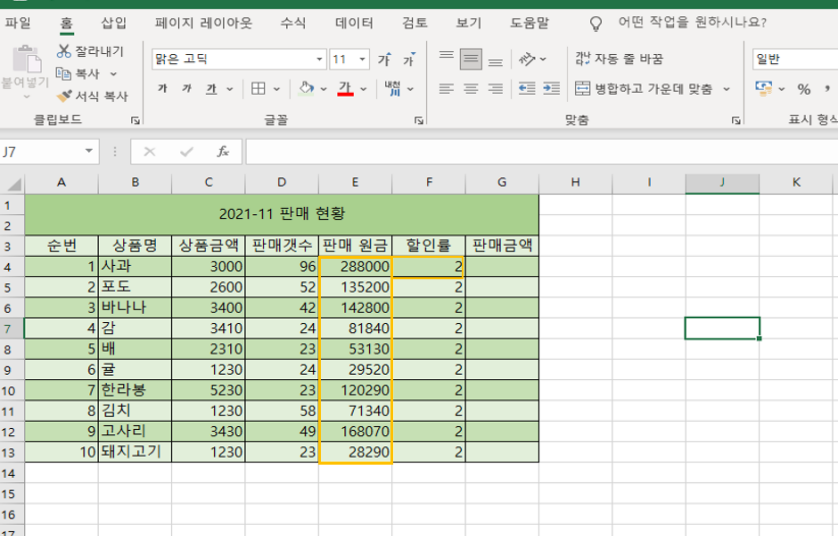Image resolution: width=838 pixels, height=536 pixels.
Task: Click formula bar confirm checkmark
Action: point(187,152)
